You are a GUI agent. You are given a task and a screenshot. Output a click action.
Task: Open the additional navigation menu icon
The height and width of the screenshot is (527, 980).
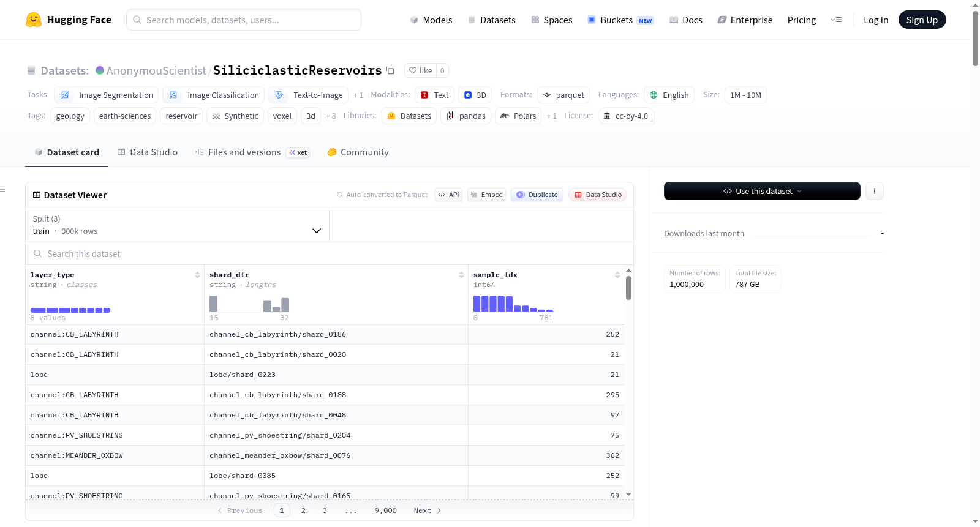(836, 20)
